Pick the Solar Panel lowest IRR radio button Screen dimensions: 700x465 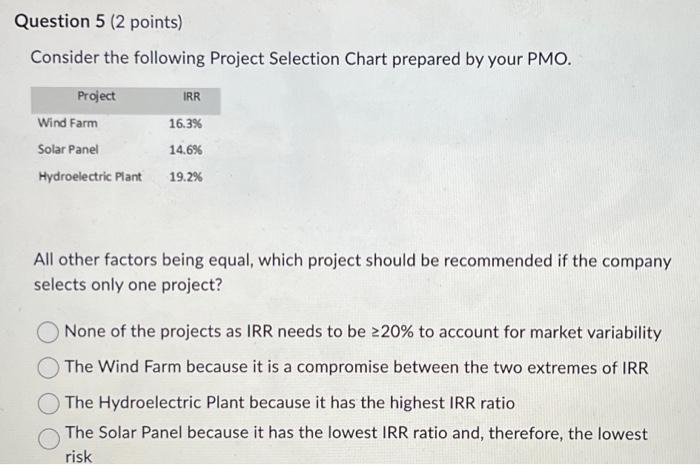tap(49, 439)
